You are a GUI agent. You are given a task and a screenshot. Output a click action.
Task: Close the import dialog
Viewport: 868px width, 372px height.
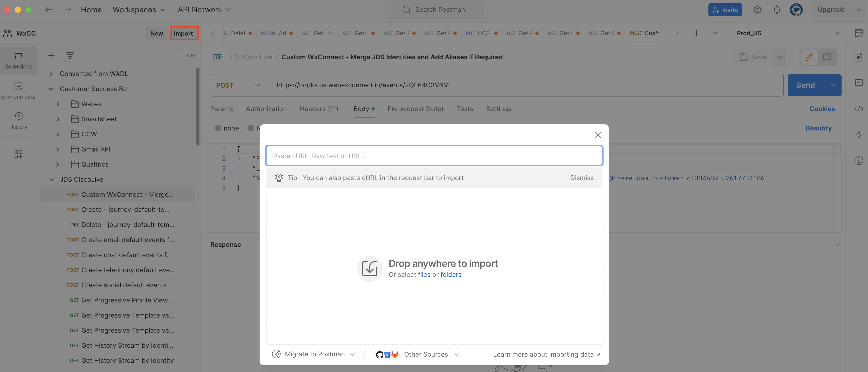point(598,135)
